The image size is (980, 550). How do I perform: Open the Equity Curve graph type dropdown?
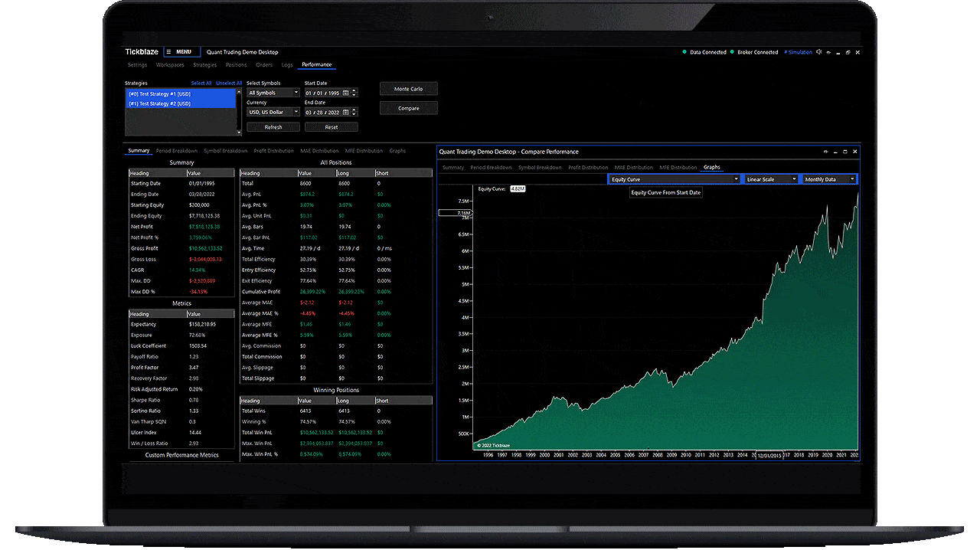click(675, 179)
